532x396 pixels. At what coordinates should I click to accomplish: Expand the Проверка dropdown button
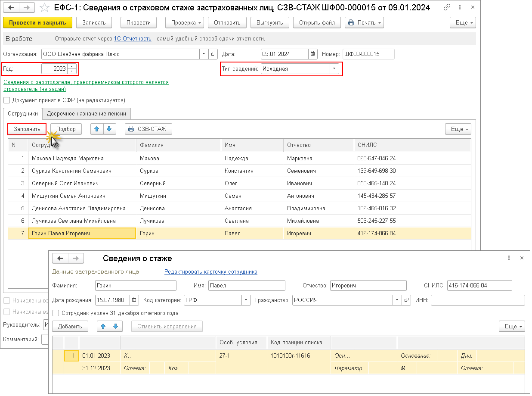click(185, 23)
